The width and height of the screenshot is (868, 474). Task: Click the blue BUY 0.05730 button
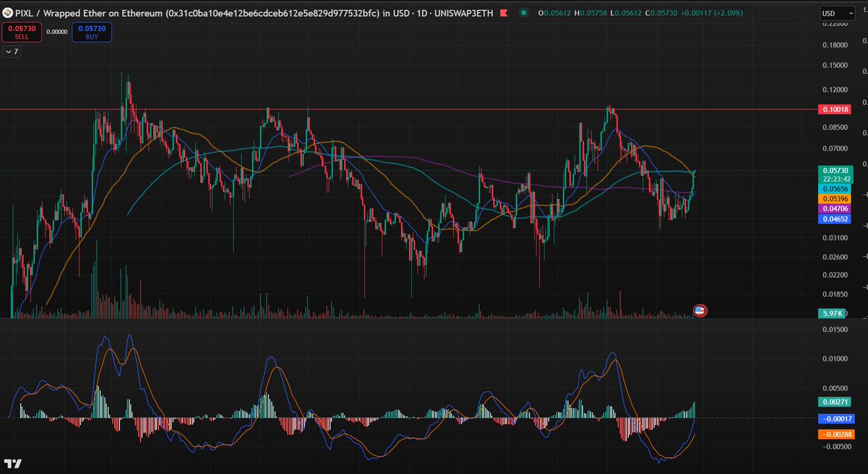coord(91,31)
